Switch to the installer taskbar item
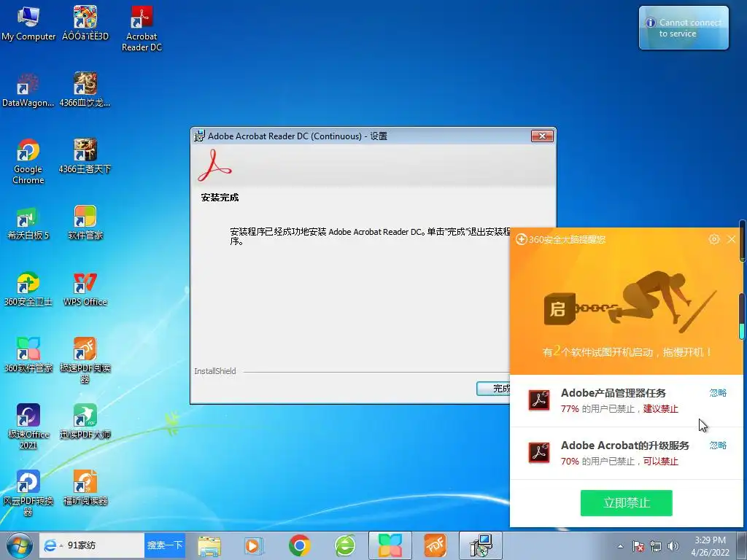Viewport: 747px width, 560px height. click(480, 545)
